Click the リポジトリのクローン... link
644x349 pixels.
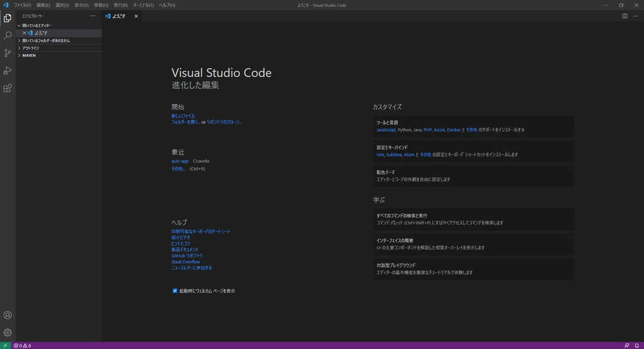[x=224, y=122]
